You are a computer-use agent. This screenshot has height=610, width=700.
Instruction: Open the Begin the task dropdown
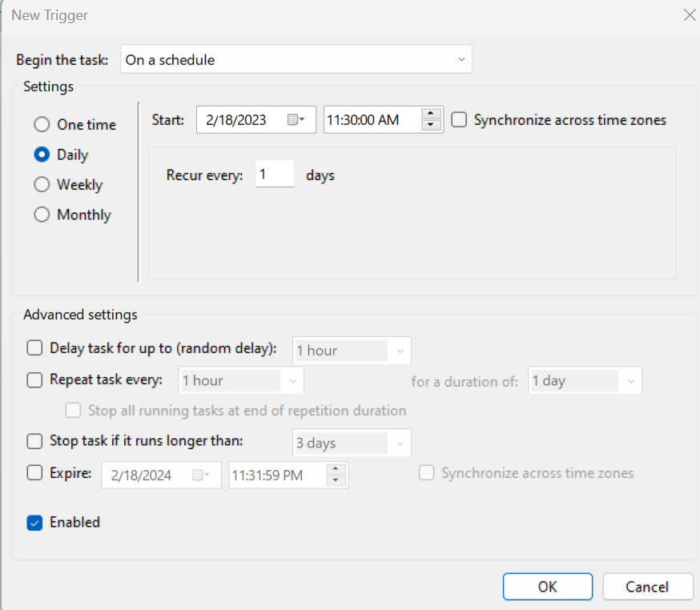coord(296,60)
